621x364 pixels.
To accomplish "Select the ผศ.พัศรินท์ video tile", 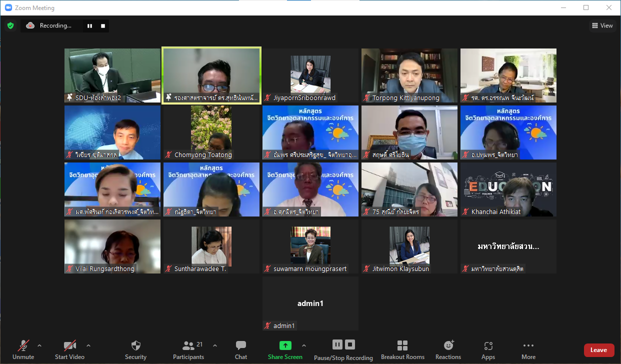I will [x=112, y=189].
